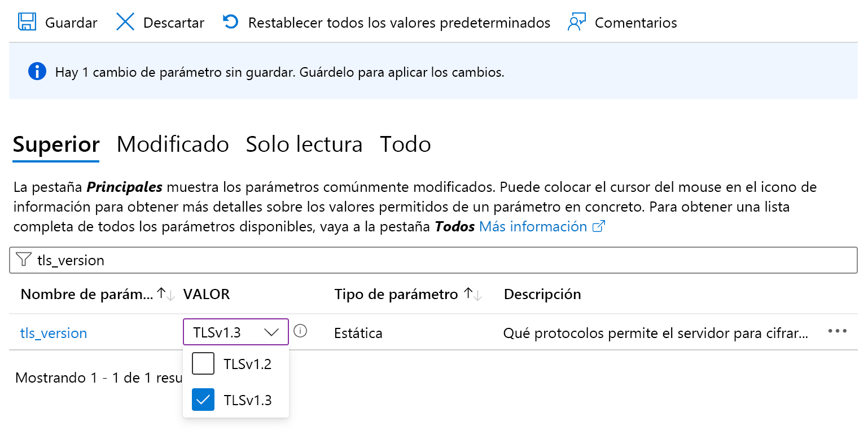Switch to the Solo lectura tab
The width and height of the screenshot is (868, 430).
click(304, 144)
